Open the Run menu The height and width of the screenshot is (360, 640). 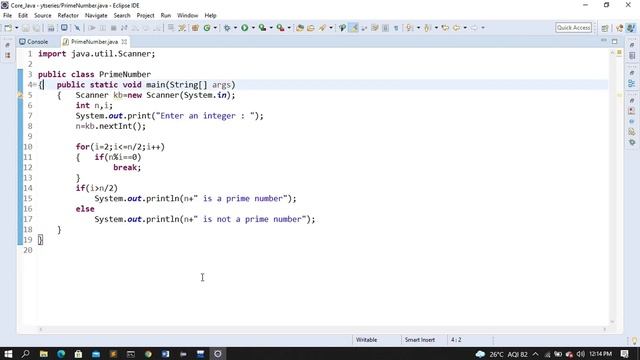[166, 16]
